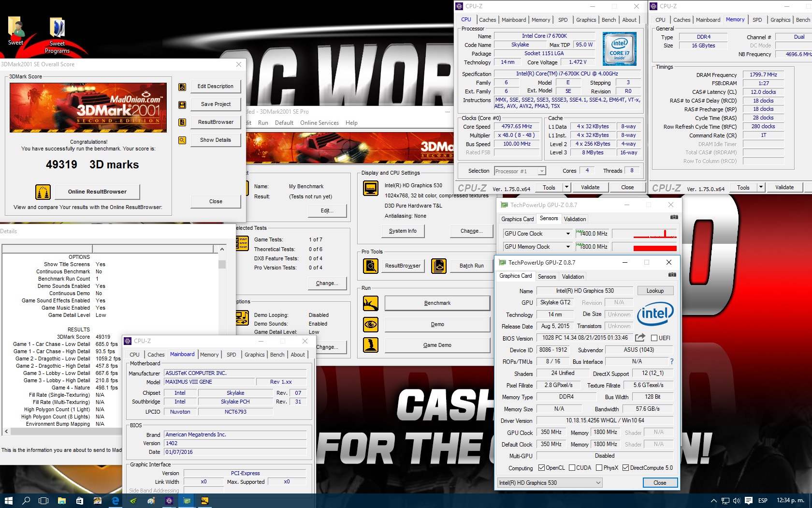Open the Help menu in 3DMark2001
Screen dimensions: 812x508
pos(351,123)
